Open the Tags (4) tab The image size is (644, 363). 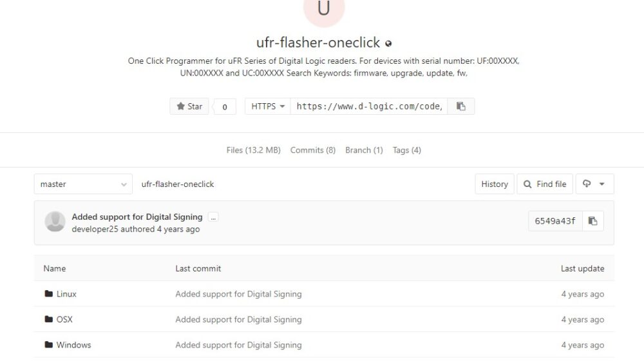406,150
